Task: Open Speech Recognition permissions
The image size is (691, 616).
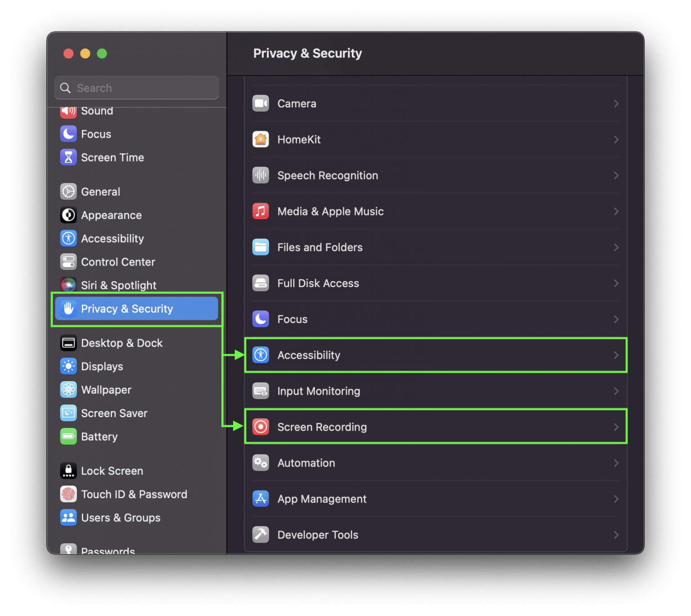Action: [x=435, y=175]
